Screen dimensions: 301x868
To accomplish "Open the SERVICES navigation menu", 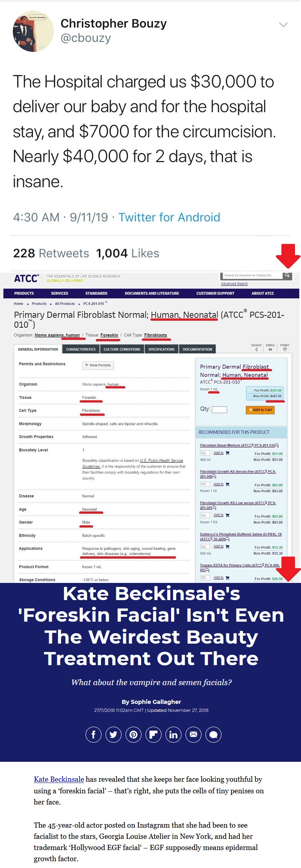I will 60,293.
